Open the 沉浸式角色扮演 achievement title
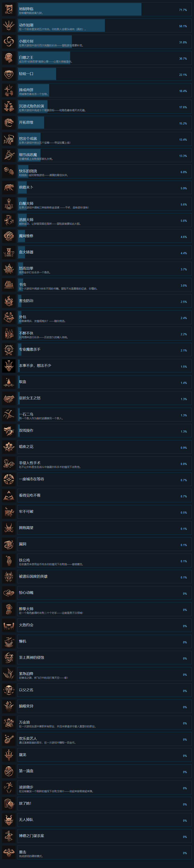194x868 pixels. (x=31, y=106)
